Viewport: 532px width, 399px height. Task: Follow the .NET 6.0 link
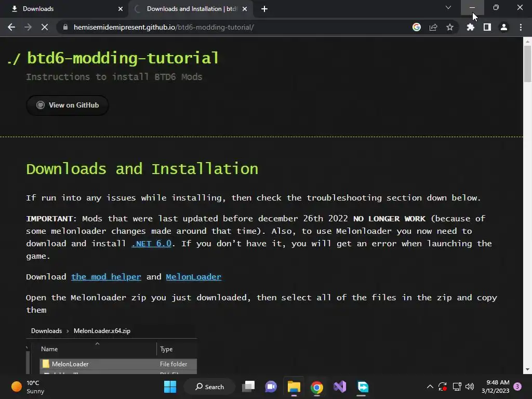click(x=151, y=244)
